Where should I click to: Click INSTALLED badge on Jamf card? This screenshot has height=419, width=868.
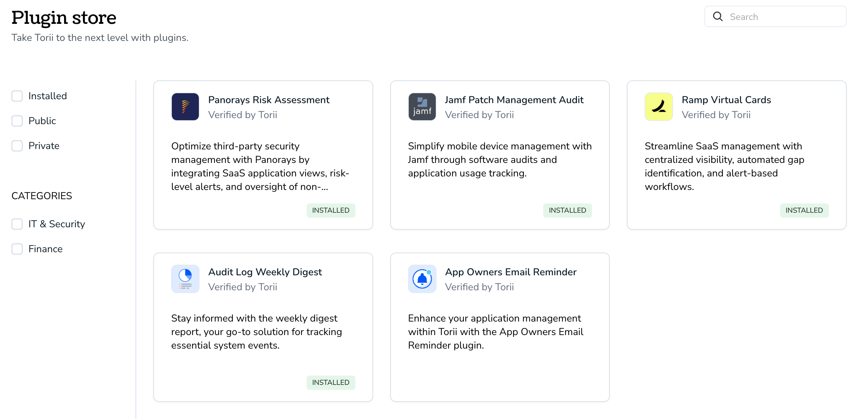tap(567, 210)
